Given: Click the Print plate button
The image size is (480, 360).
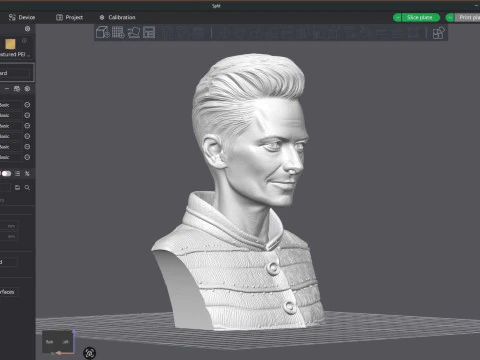Looking at the screenshot, I should click(x=467, y=17).
